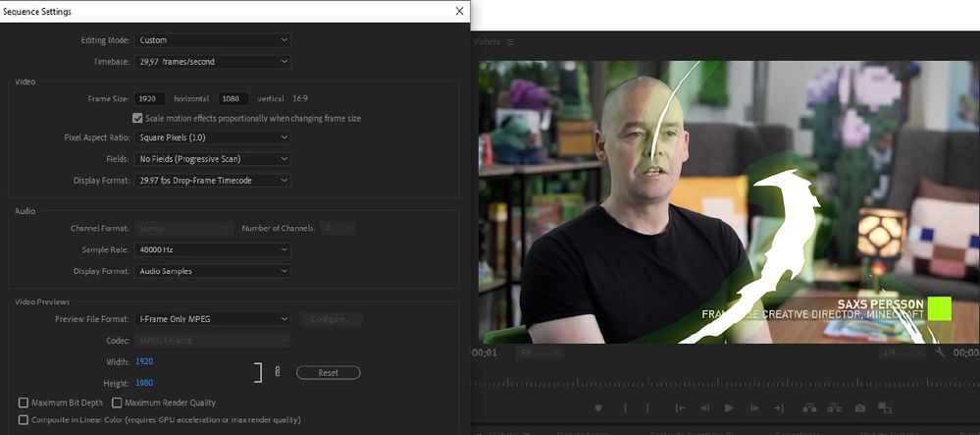Jump to In point button
This screenshot has width=980, height=435.
(681, 408)
